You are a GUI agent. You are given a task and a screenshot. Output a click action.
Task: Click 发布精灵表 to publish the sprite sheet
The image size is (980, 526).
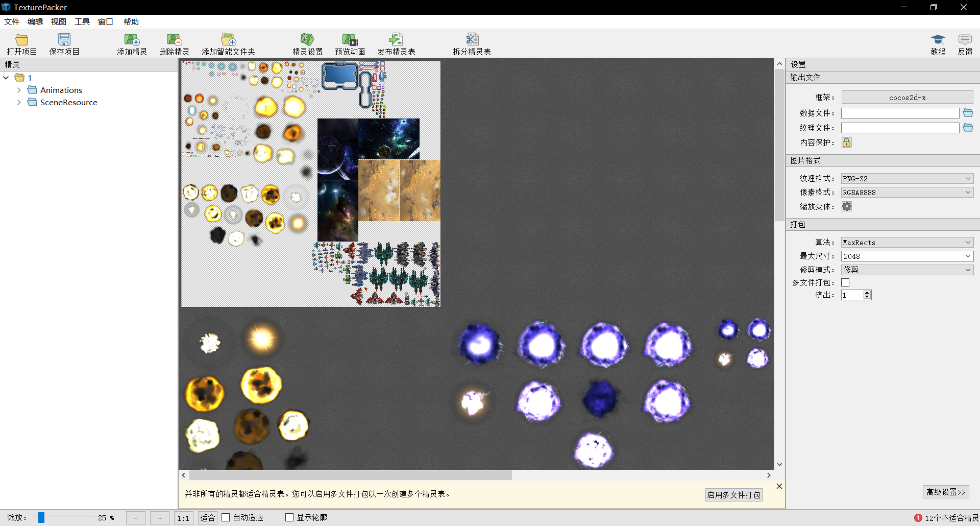click(x=396, y=43)
